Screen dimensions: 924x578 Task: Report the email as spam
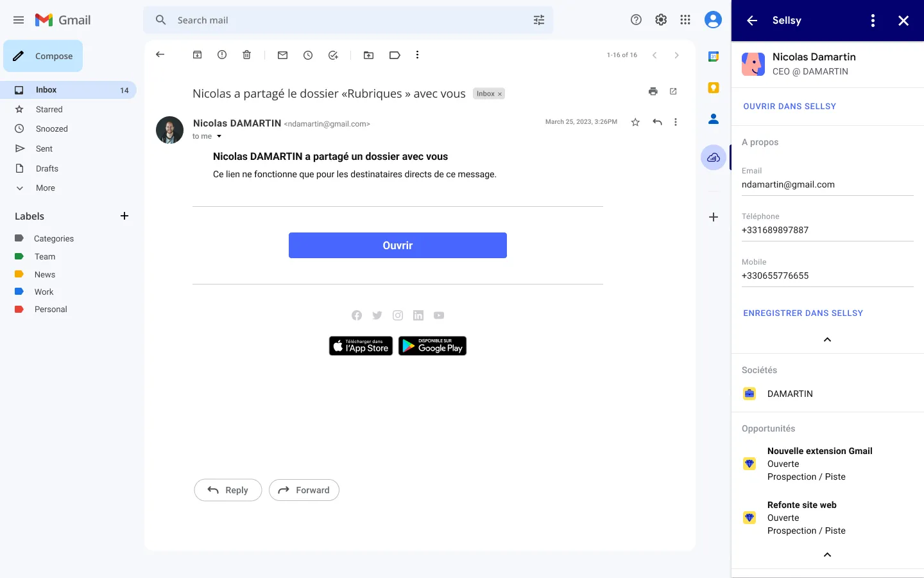222,55
